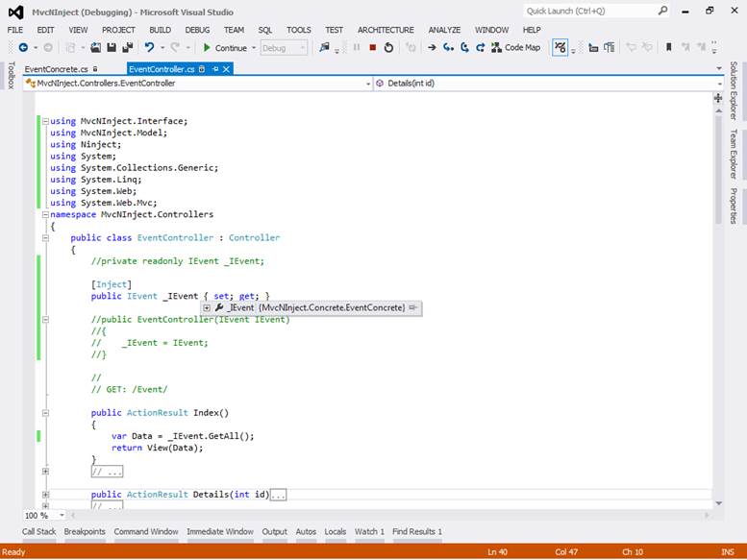Image resolution: width=747 pixels, height=560 pixels.
Task: Expand the collapsed Details(int id) method
Action: click(44, 495)
